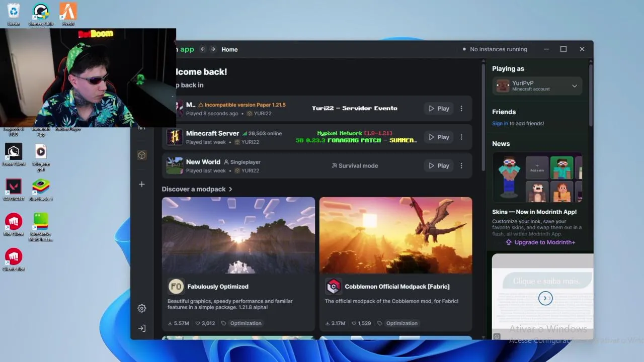Open Discover a modpack section

coord(197,189)
